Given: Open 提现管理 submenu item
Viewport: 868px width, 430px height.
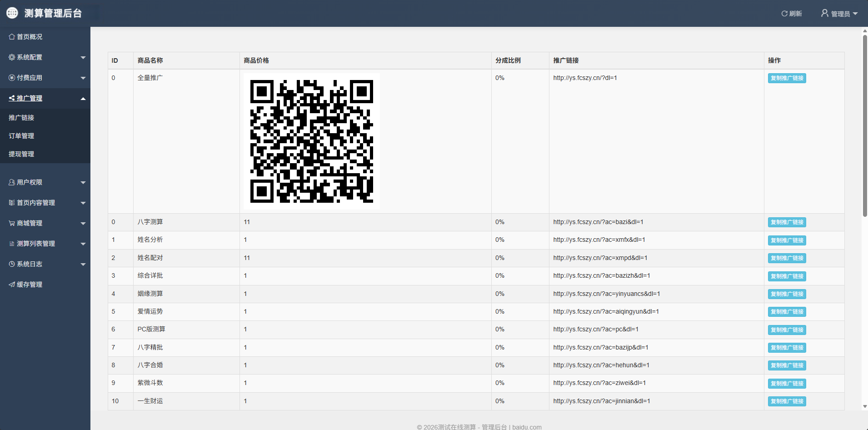Looking at the screenshot, I should coord(21,154).
